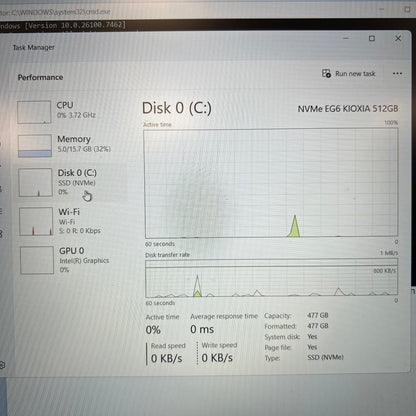
Task: Open the CPU performance item
Action: [67, 112]
